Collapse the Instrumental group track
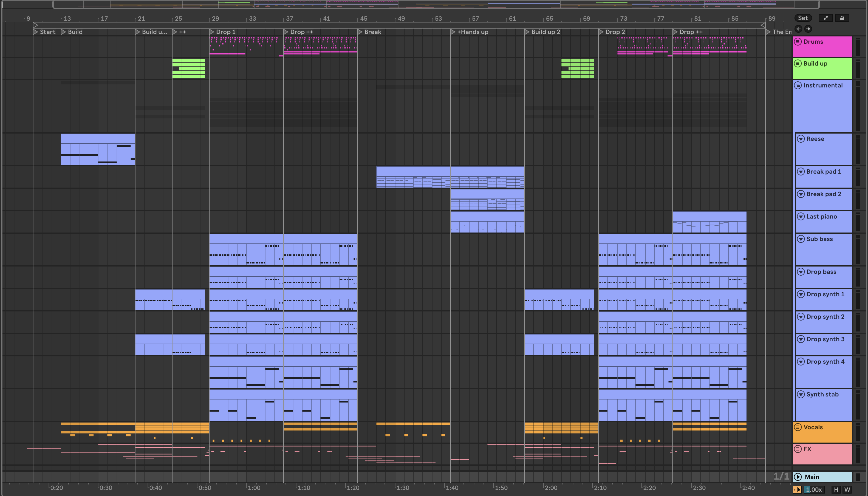This screenshot has height=496, width=868. (x=798, y=85)
